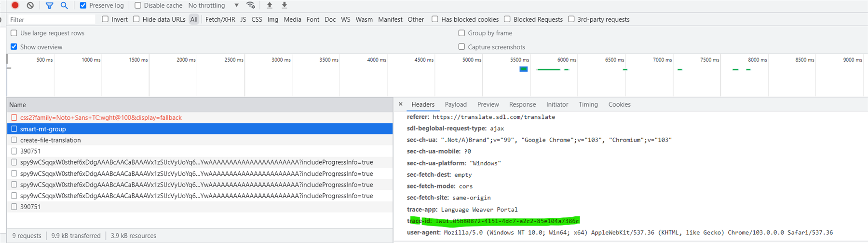Viewport: 868px width, 243px height.
Task: Filter by Img requests
Action: point(273,19)
